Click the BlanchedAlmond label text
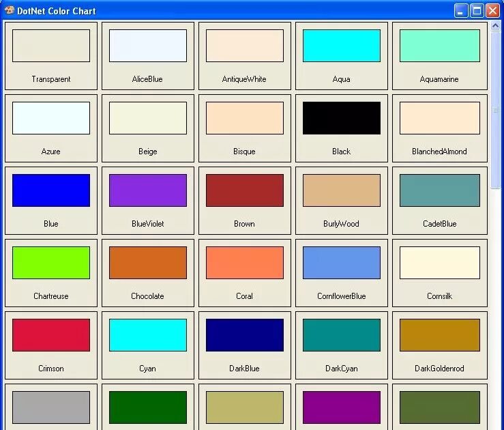504x430 pixels. click(x=439, y=152)
